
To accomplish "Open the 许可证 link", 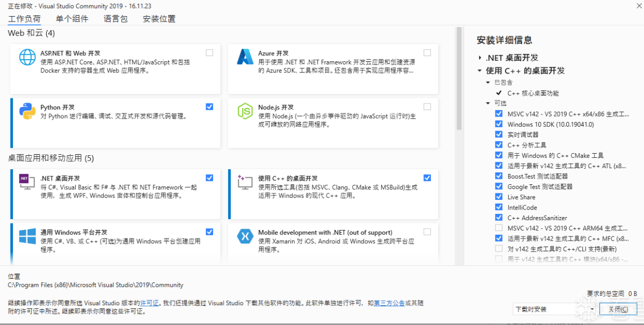I will pyautogui.click(x=150, y=303).
